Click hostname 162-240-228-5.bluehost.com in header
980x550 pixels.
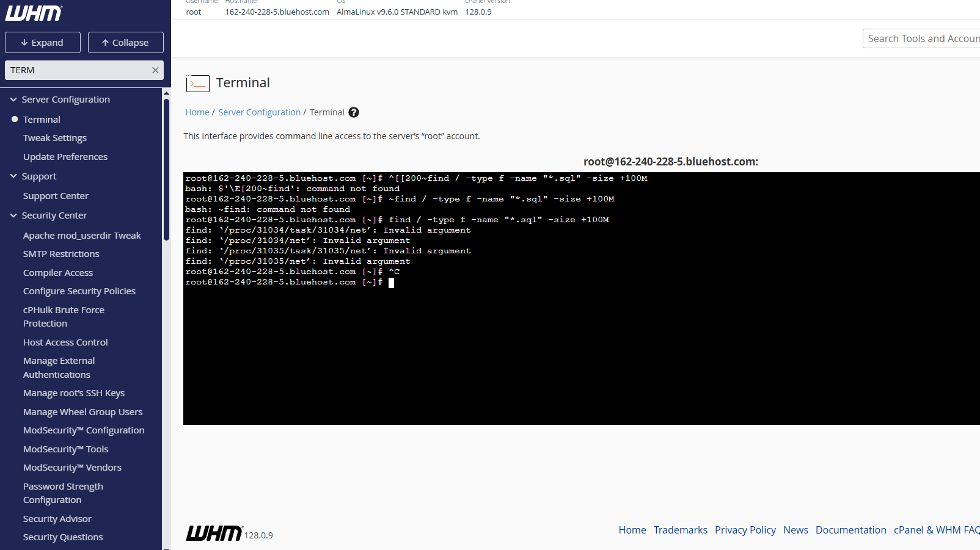point(277,12)
